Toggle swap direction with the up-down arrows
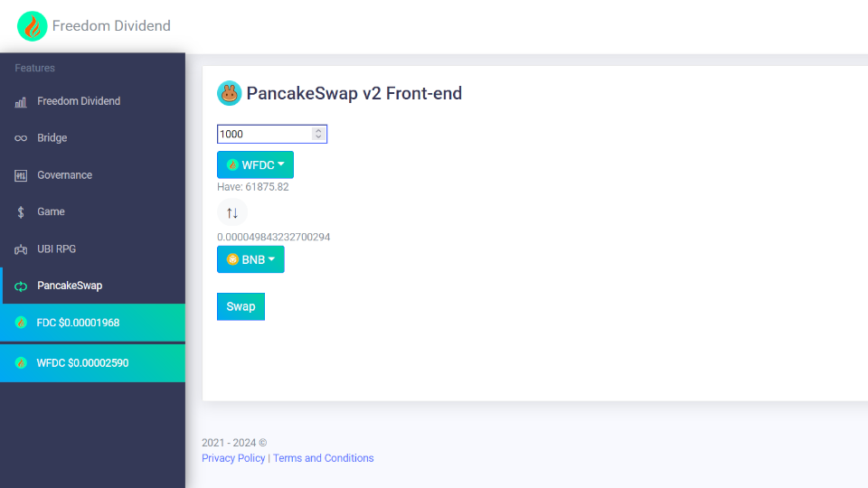Image resolution: width=868 pixels, height=488 pixels. click(232, 212)
